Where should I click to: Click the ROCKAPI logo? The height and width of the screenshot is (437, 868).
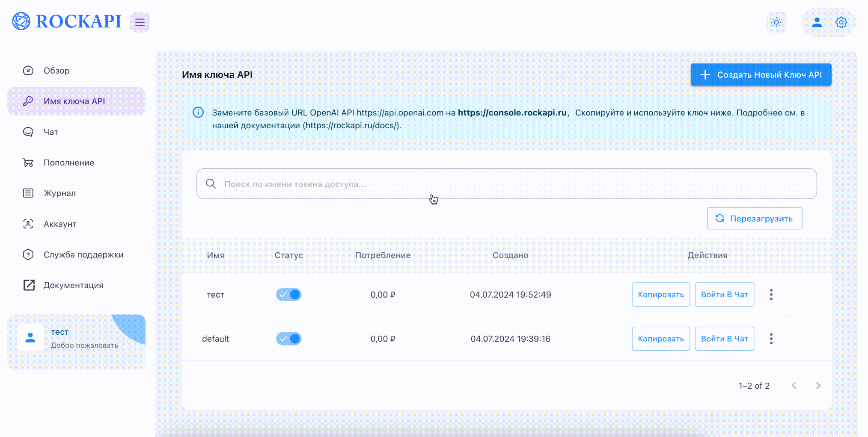tap(67, 21)
